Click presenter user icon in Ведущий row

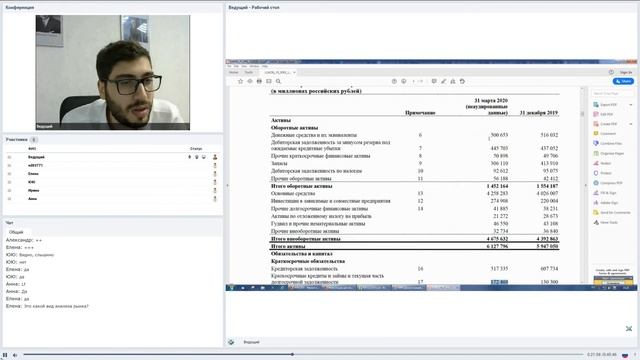coord(215,157)
